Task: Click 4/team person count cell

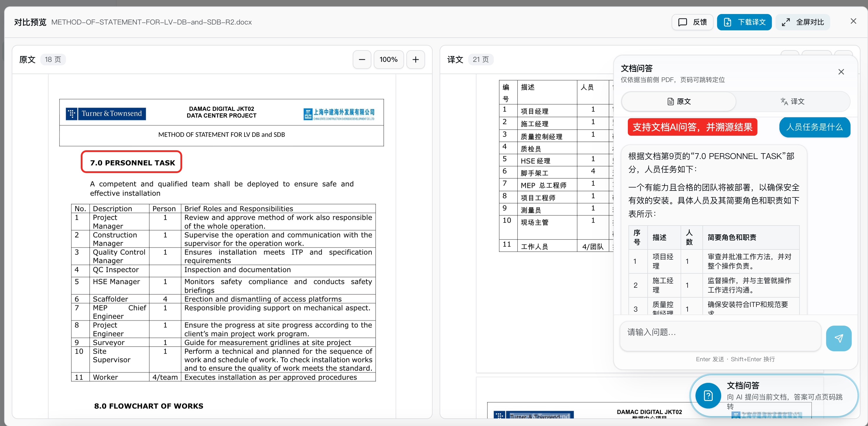Action: tap(165, 377)
